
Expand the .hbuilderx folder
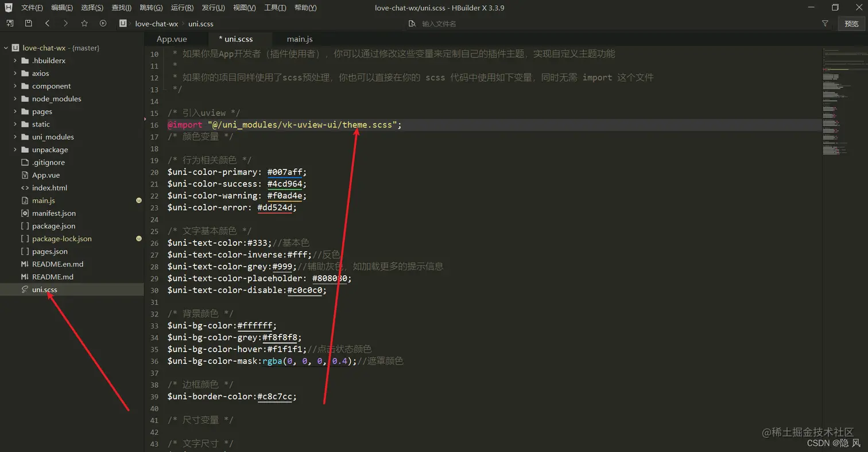pos(15,60)
